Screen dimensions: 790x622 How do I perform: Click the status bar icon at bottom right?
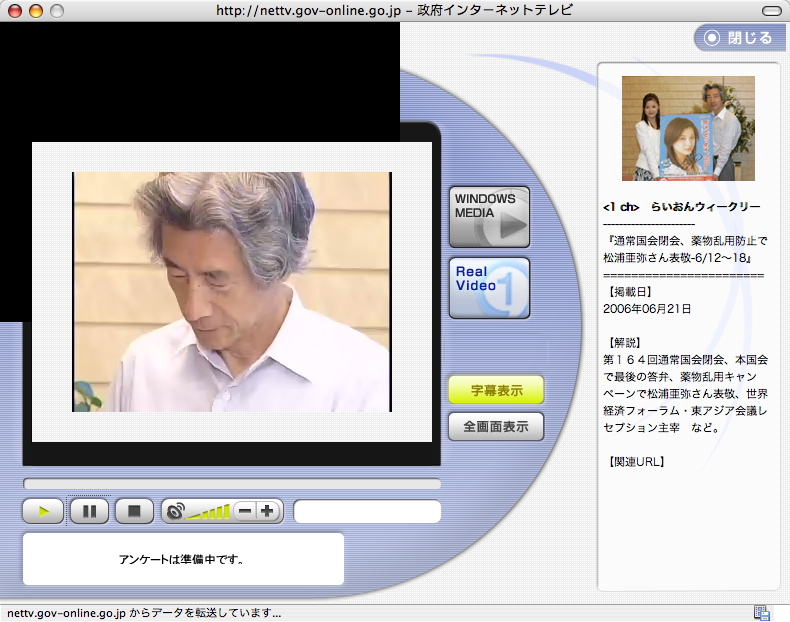pos(762,613)
